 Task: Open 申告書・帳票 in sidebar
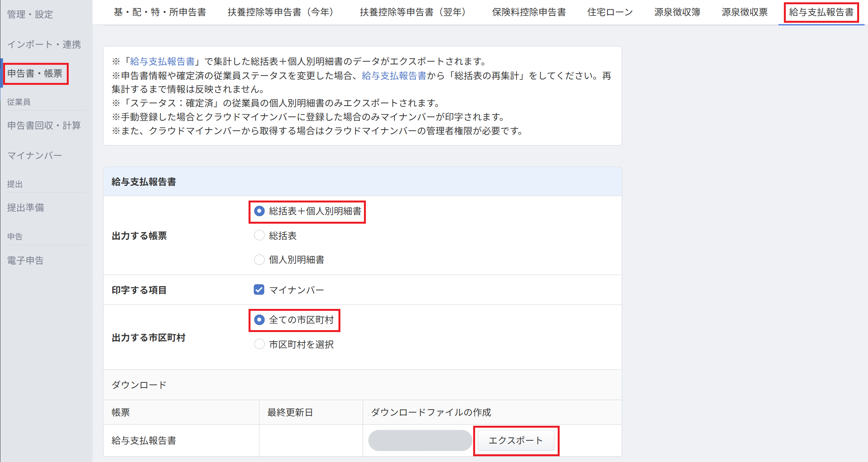point(35,73)
